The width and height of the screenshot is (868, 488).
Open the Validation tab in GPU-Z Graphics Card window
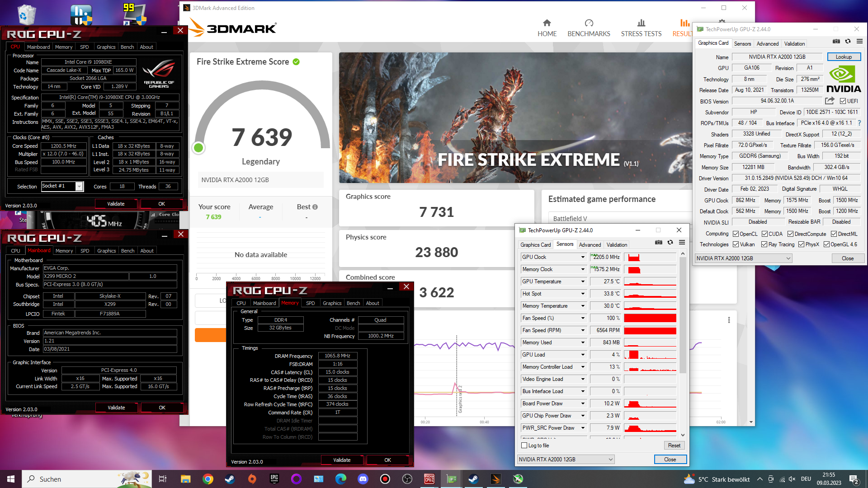click(794, 44)
